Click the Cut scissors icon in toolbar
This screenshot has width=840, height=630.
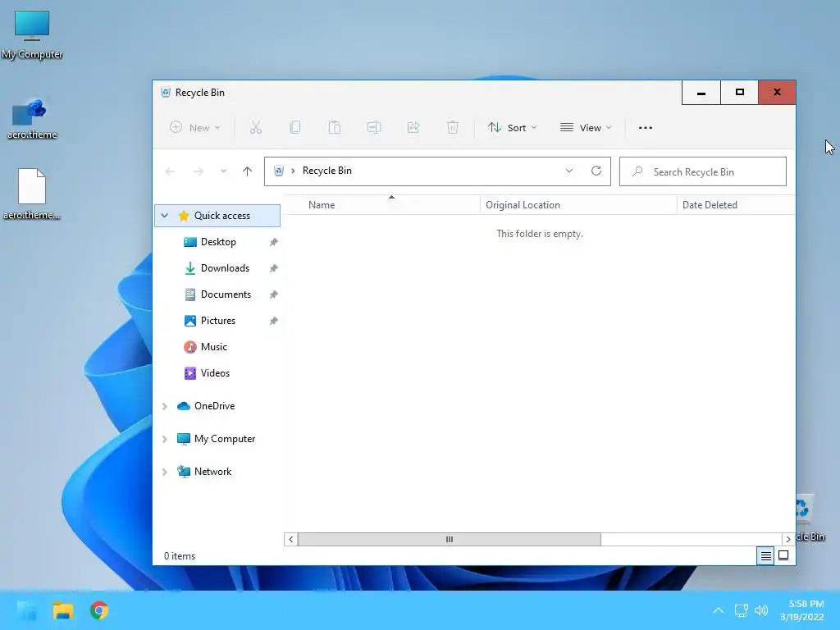tap(256, 127)
